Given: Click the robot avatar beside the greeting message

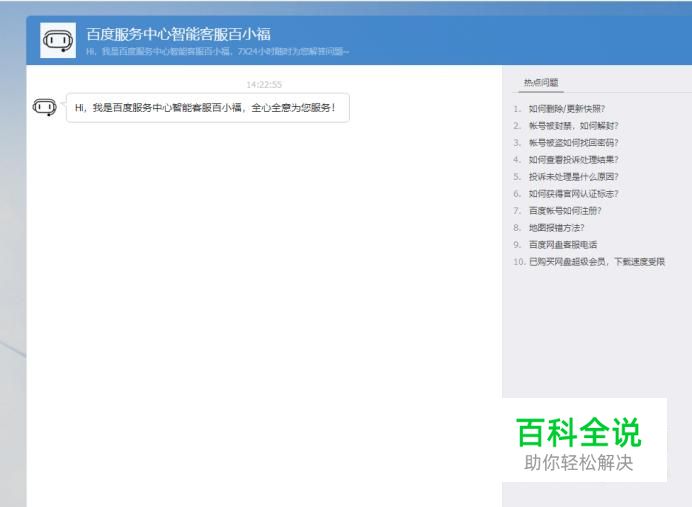Looking at the screenshot, I should [45, 107].
